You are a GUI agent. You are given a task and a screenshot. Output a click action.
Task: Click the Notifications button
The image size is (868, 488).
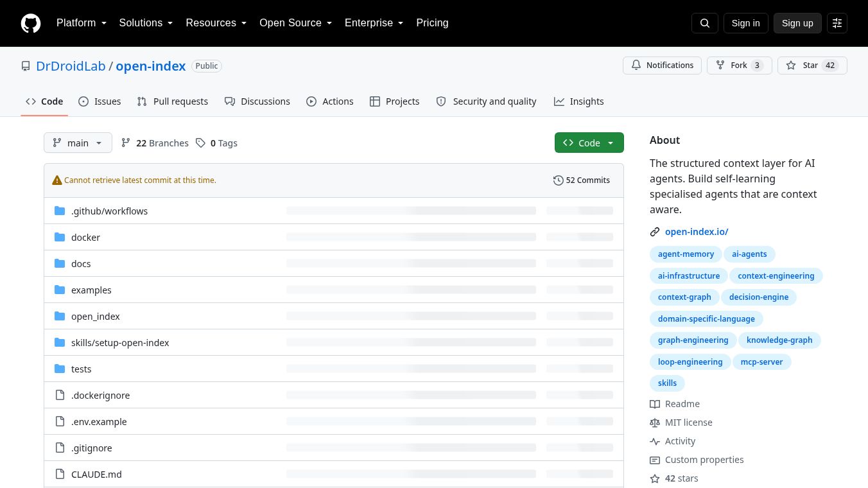click(x=663, y=65)
